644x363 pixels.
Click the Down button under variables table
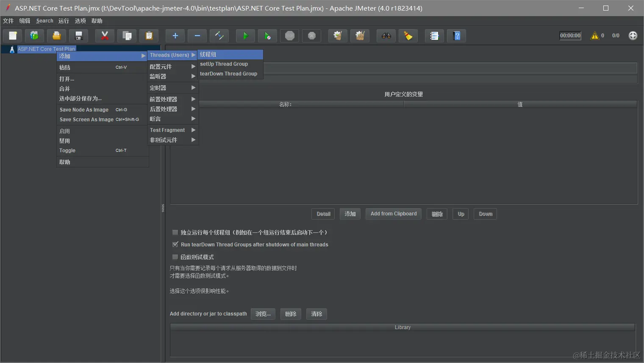tap(486, 214)
